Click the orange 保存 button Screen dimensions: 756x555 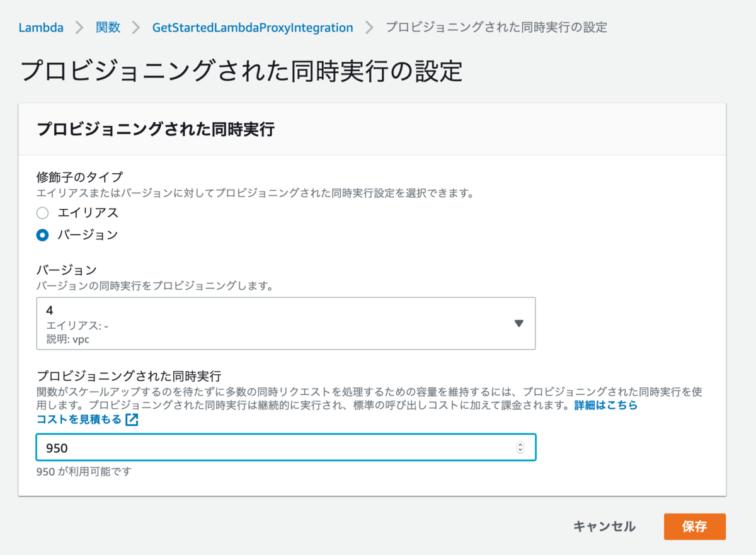point(694,527)
